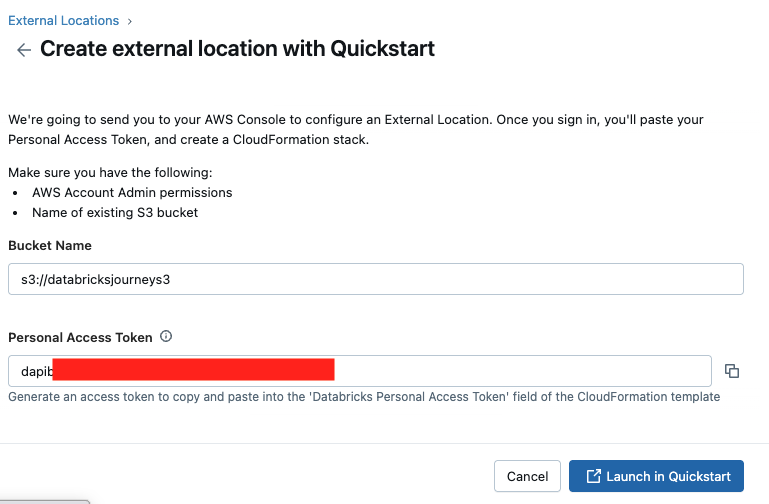This screenshot has width=769, height=504.
Task: Click the Personal Access Token label text
Action: point(80,338)
